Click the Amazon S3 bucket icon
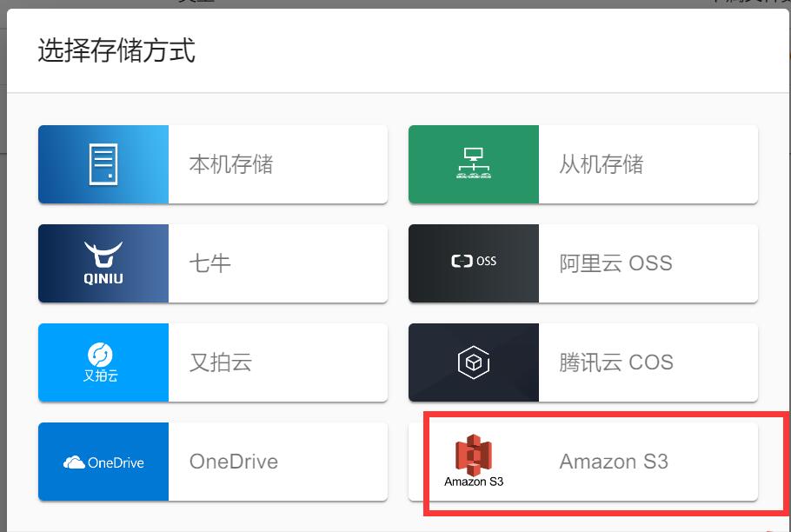The width and height of the screenshot is (791, 532). point(473,456)
